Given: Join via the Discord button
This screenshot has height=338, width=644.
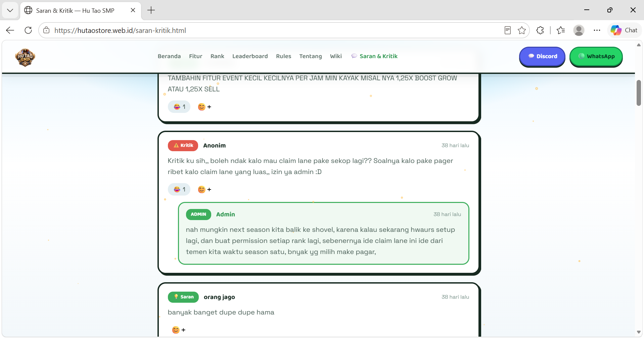Looking at the screenshot, I should pos(542,56).
